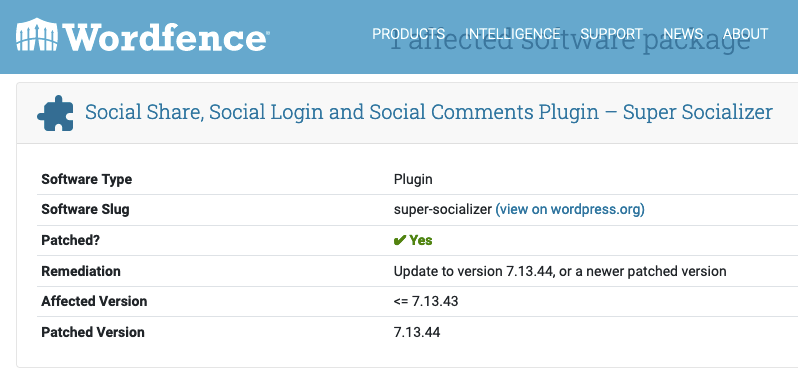798x383 pixels.
Task: Select the 'Plugin' value text
Action: [413, 180]
